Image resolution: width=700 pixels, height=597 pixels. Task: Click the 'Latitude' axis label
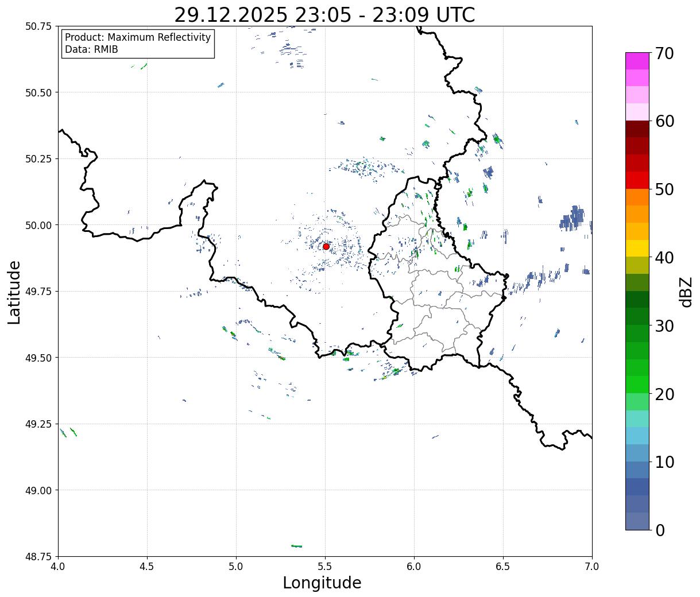tap(14, 292)
